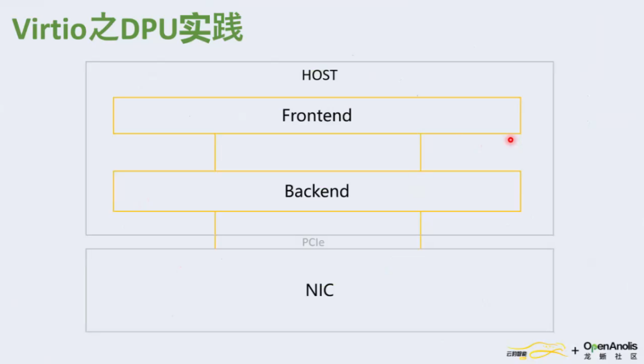Select the Frontend box label
Screen dimensions: 644x364
(x=317, y=116)
